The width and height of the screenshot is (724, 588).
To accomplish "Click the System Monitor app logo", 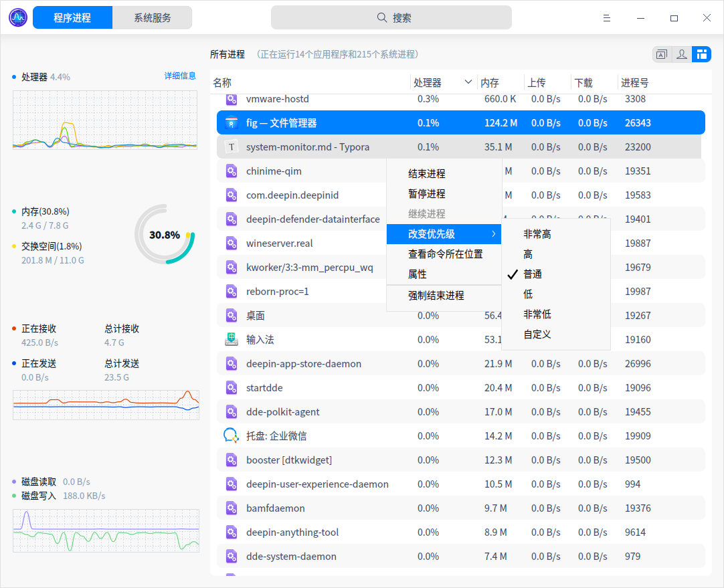I will coord(18,18).
